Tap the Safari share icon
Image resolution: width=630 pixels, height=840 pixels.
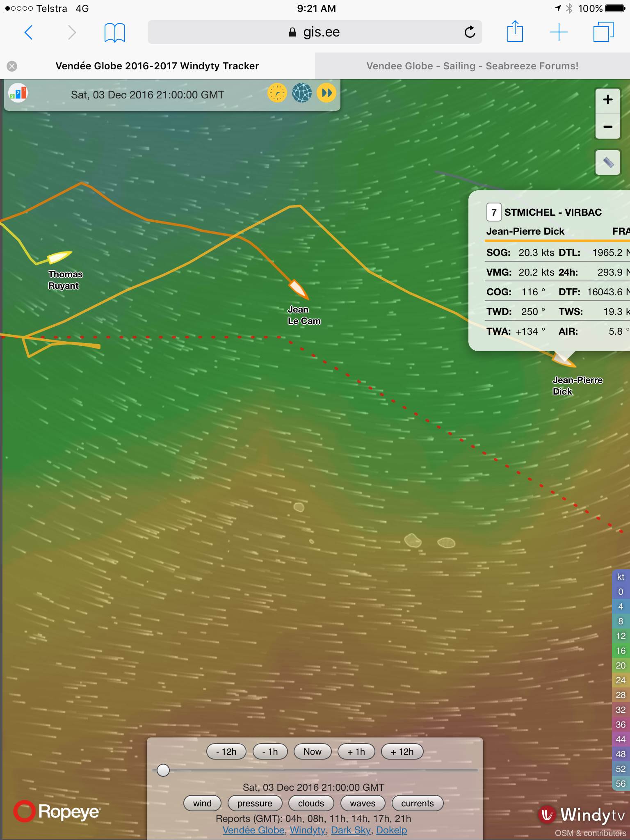coord(515,32)
